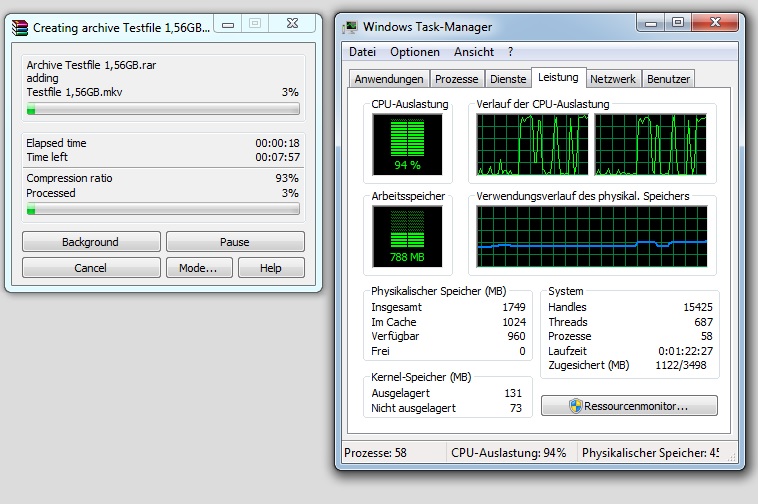The width and height of the screenshot is (758, 504).
Task: Click the physical memory usage history graph
Action: point(592,237)
